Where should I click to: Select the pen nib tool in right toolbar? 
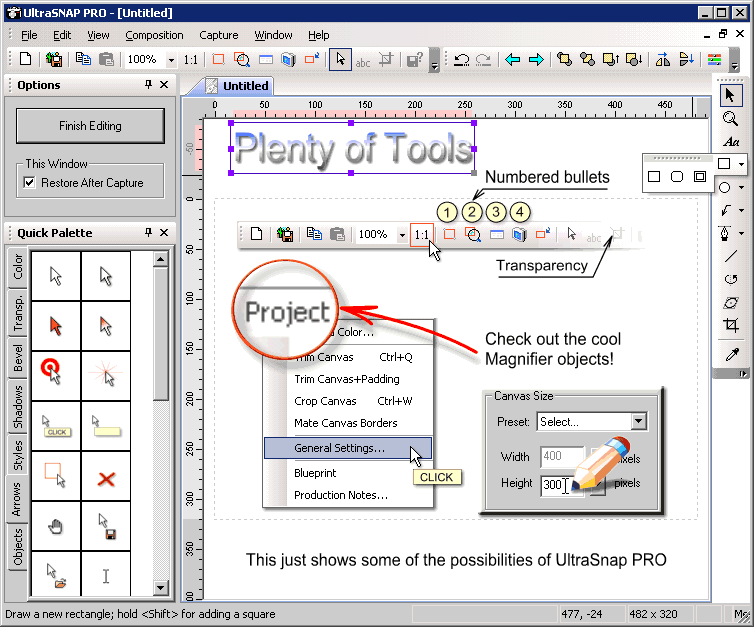pyautogui.click(x=725, y=233)
